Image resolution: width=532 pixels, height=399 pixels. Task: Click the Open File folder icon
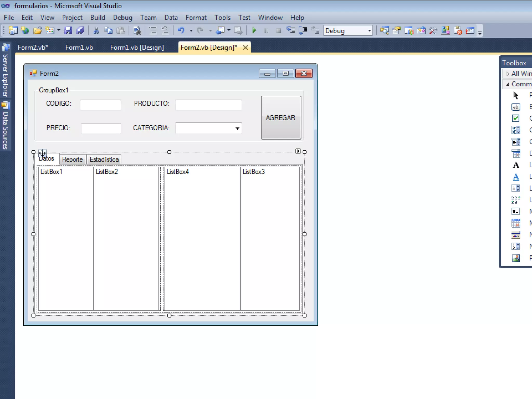click(37, 31)
